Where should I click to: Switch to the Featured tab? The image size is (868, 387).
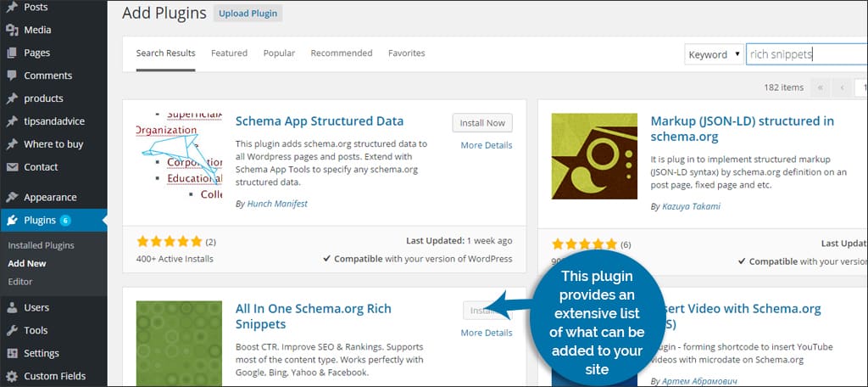point(229,53)
